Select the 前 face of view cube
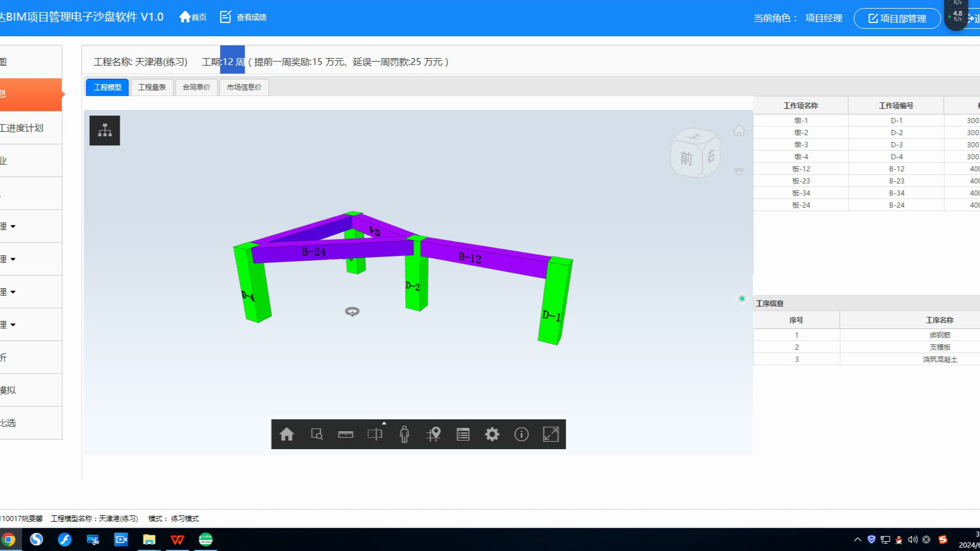The width and height of the screenshot is (980, 551). pos(687,159)
